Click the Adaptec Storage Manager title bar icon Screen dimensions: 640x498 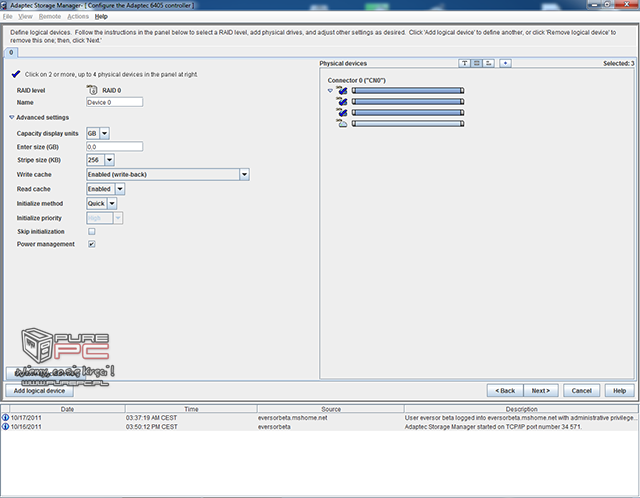[4, 5]
